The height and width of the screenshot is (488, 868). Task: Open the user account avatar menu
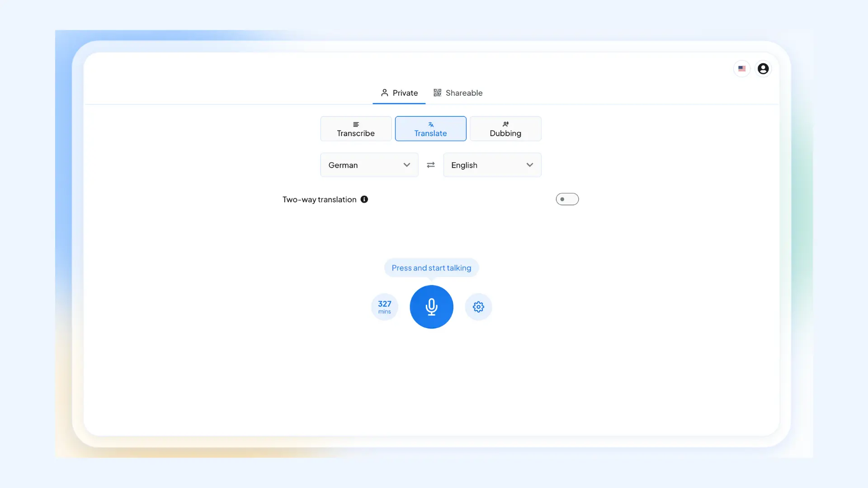click(763, 69)
